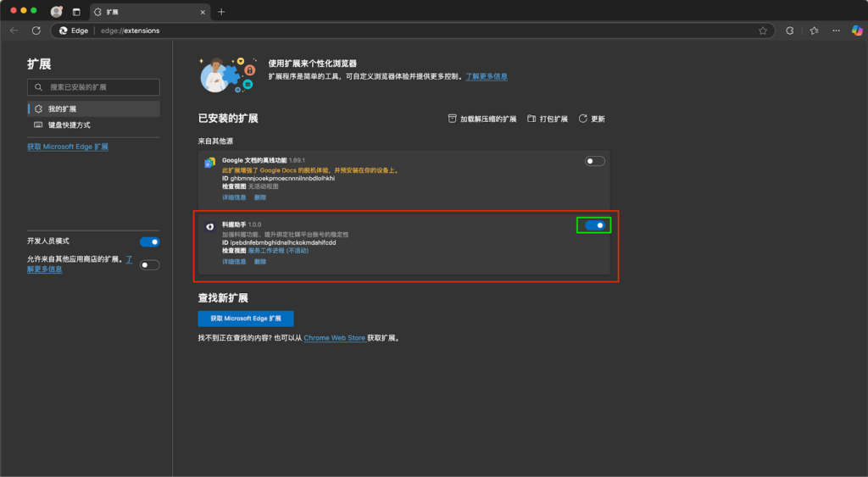868x477 pixels.
Task: Click 加载解压缩的扩展
Action: tap(482, 119)
